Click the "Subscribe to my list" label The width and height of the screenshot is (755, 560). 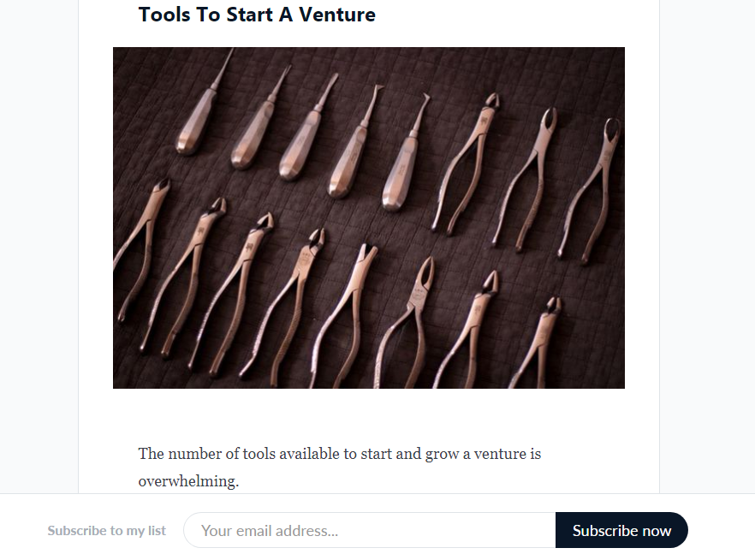(x=107, y=531)
